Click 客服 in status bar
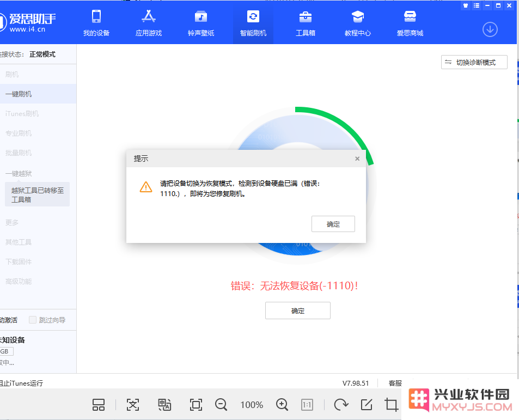519x420 pixels. 395,384
